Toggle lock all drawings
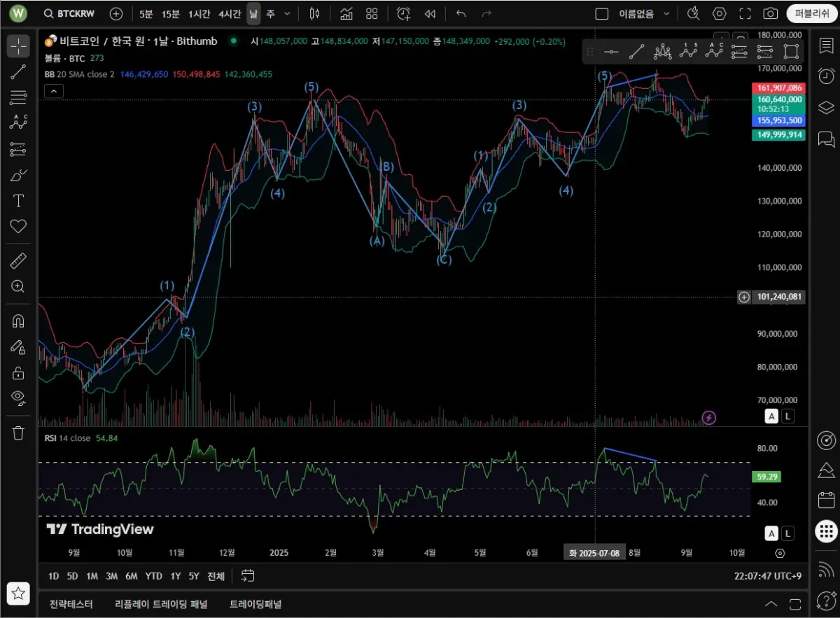 (18, 372)
